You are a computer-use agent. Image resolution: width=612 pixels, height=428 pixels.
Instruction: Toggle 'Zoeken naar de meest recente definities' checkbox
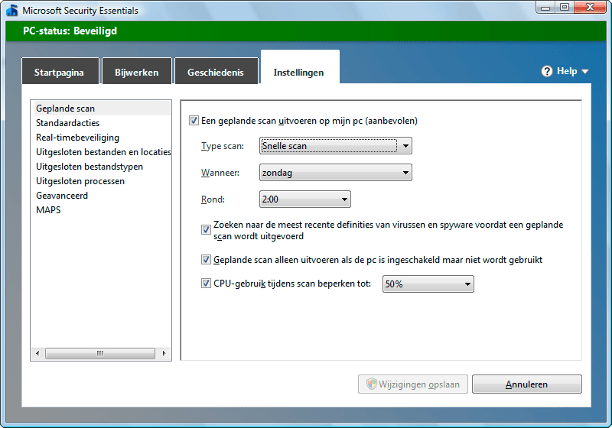[206, 230]
